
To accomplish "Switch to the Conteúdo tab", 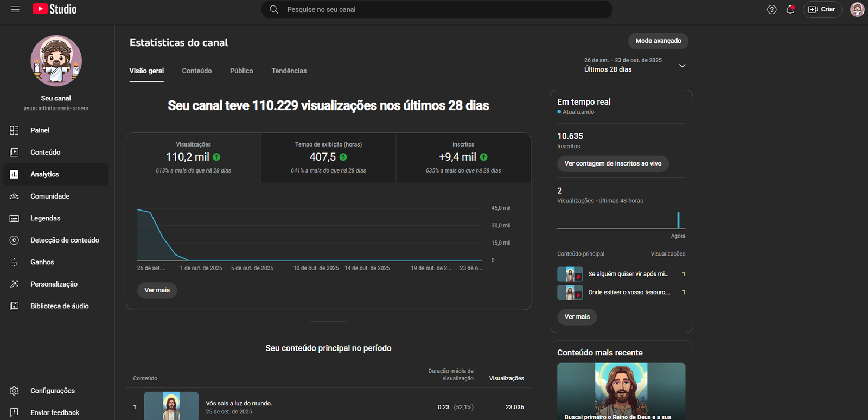I will [x=197, y=71].
